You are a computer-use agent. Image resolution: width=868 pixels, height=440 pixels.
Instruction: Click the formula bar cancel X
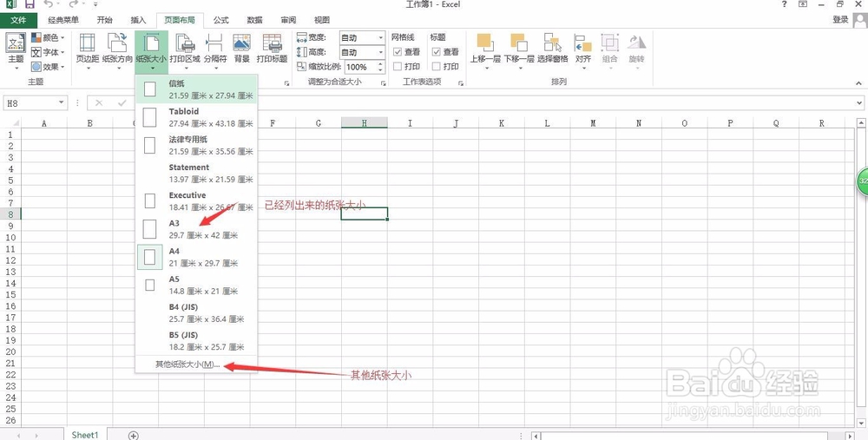click(99, 103)
